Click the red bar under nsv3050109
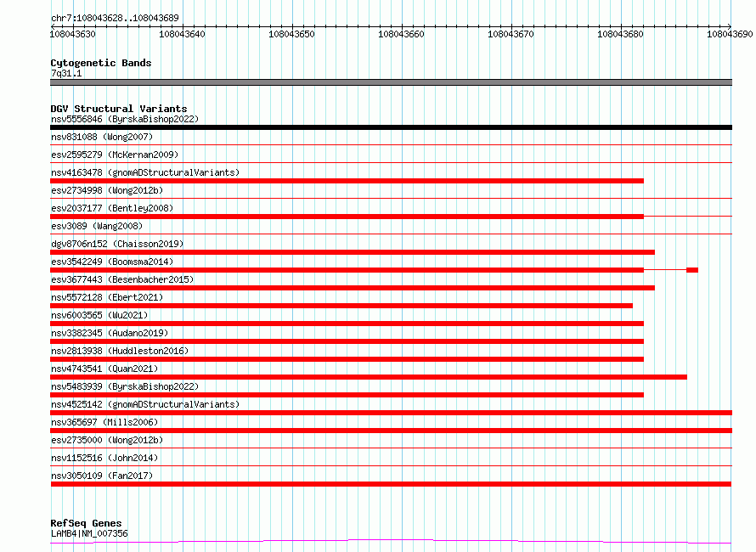756x552 pixels. click(391, 484)
